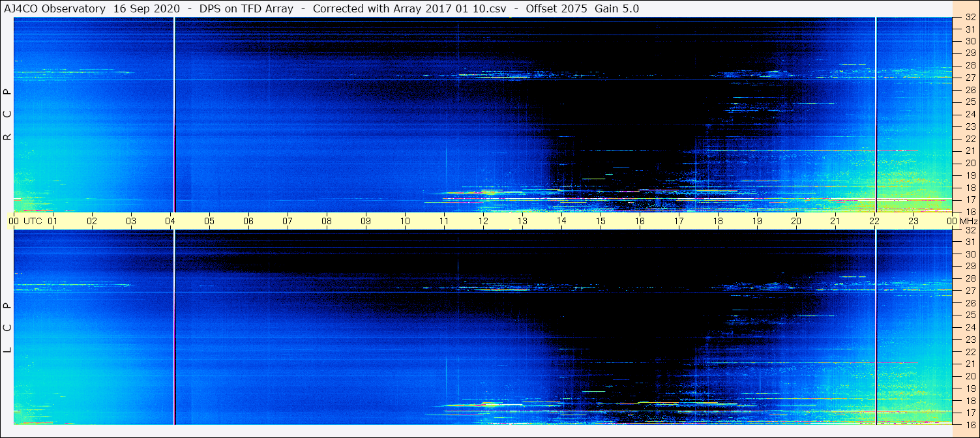Select hour label '06' on time axis

[248, 221]
